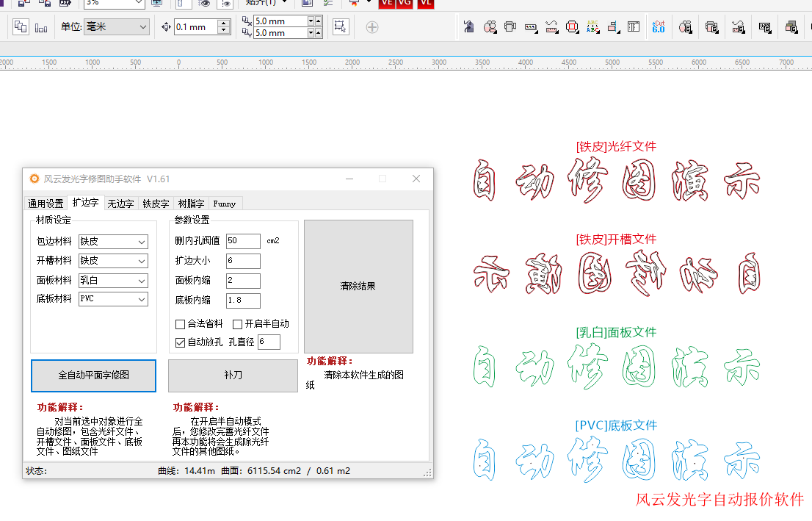Enable the 合法省料 checkbox
The image size is (812, 521).
(181, 324)
